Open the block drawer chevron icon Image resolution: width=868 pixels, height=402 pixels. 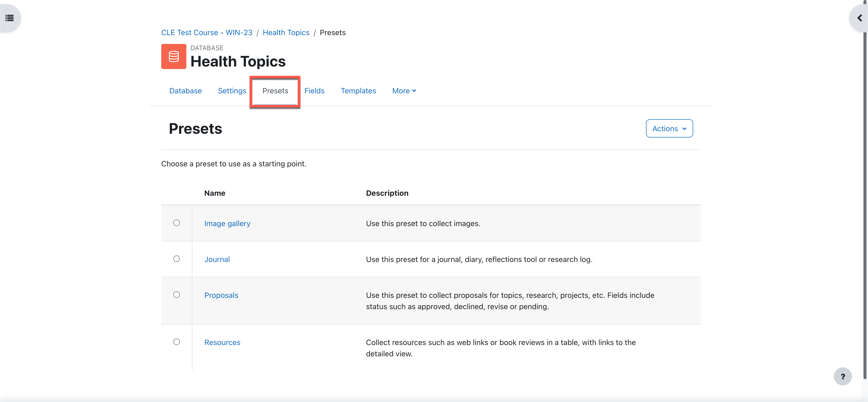point(859,18)
